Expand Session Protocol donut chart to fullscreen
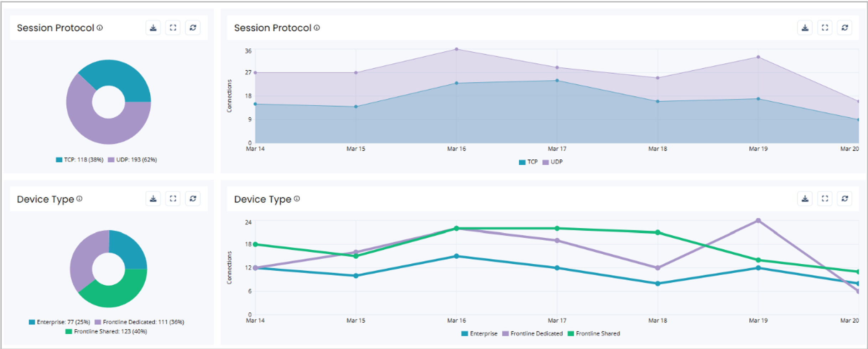The height and width of the screenshot is (349, 868). tap(173, 28)
